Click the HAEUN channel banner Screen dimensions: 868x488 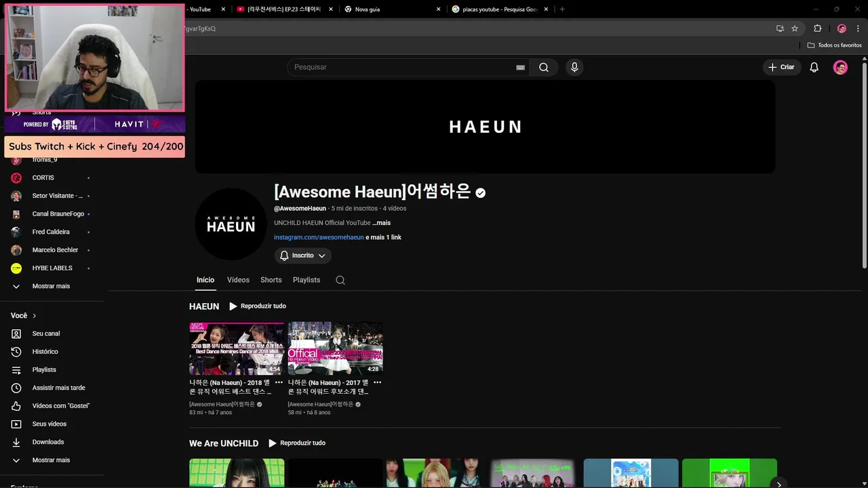pos(485,127)
